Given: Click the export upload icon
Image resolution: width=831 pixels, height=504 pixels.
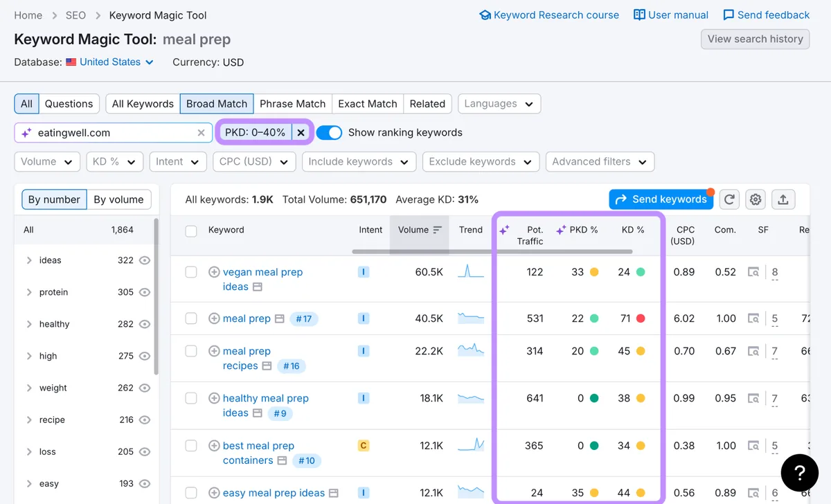Looking at the screenshot, I should [783, 199].
